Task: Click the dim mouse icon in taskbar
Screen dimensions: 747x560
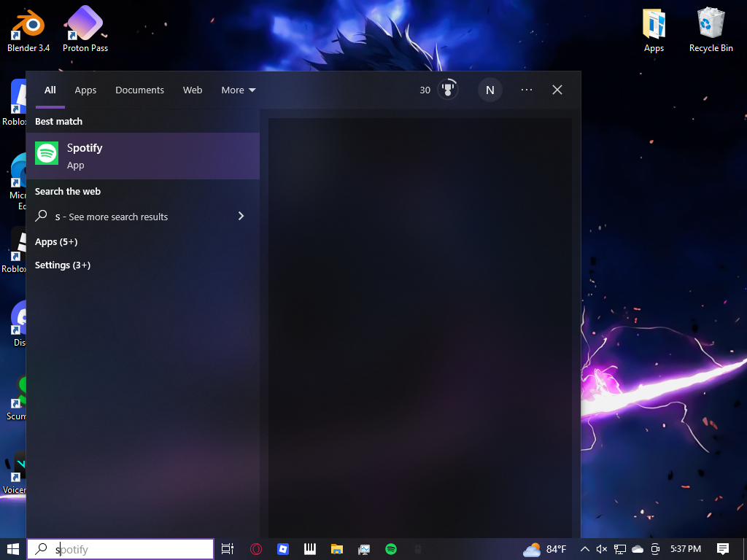Action: click(418, 549)
